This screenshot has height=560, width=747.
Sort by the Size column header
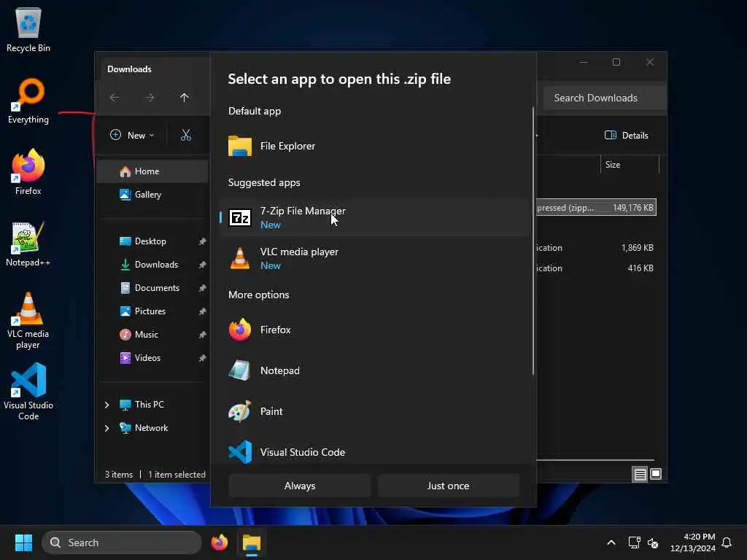[630, 165]
